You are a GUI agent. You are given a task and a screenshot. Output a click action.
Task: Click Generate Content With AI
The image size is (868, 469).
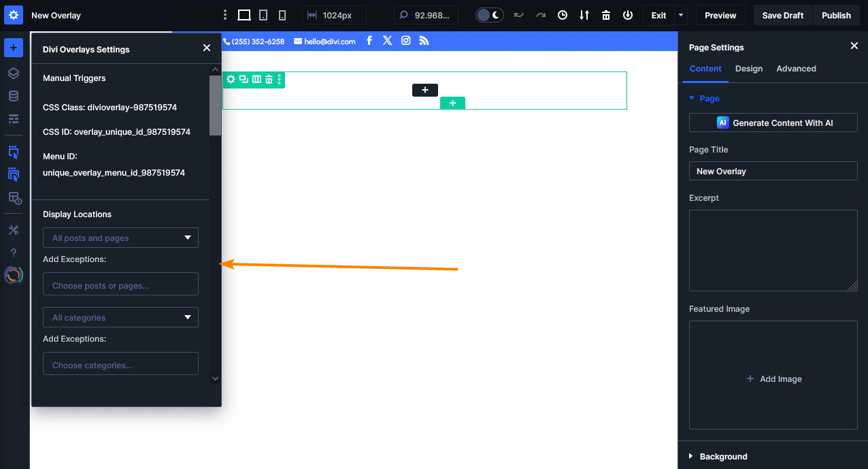tap(773, 123)
